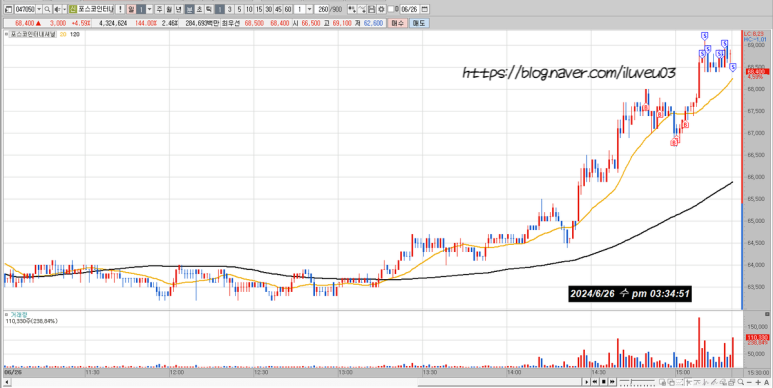Select the 5-minute interval button
The width and height of the screenshot is (773, 388).
pyautogui.click(x=239, y=9)
